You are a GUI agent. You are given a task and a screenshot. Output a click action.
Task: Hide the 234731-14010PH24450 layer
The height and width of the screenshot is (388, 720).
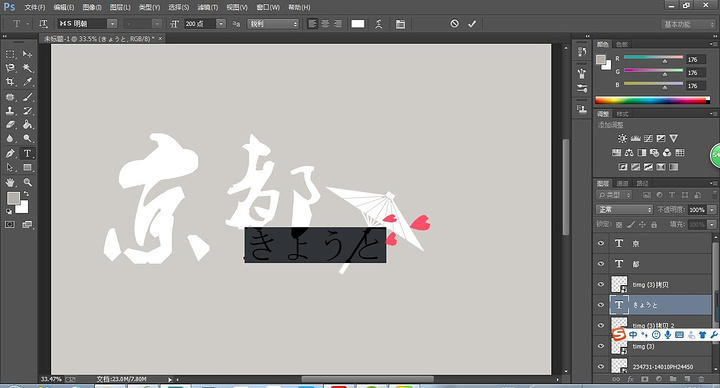pos(601,366)
